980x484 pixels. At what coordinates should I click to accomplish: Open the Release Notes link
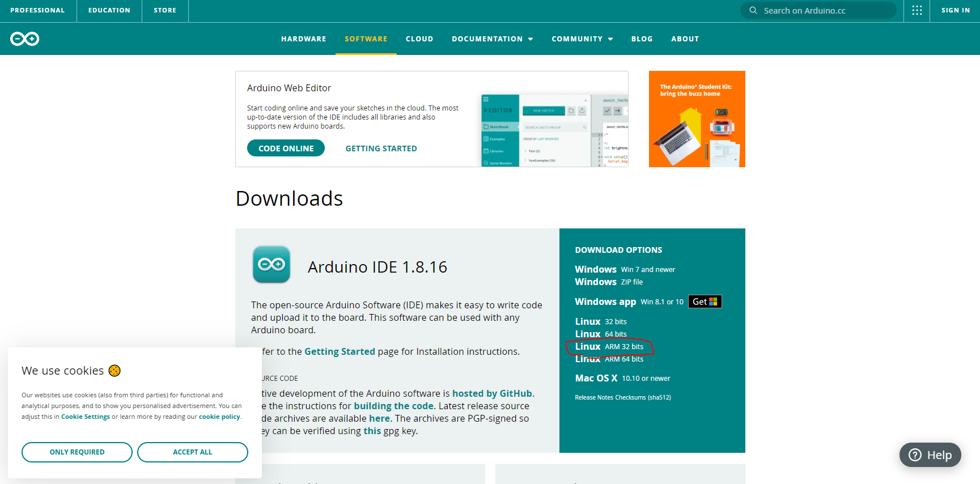[594, 397]
